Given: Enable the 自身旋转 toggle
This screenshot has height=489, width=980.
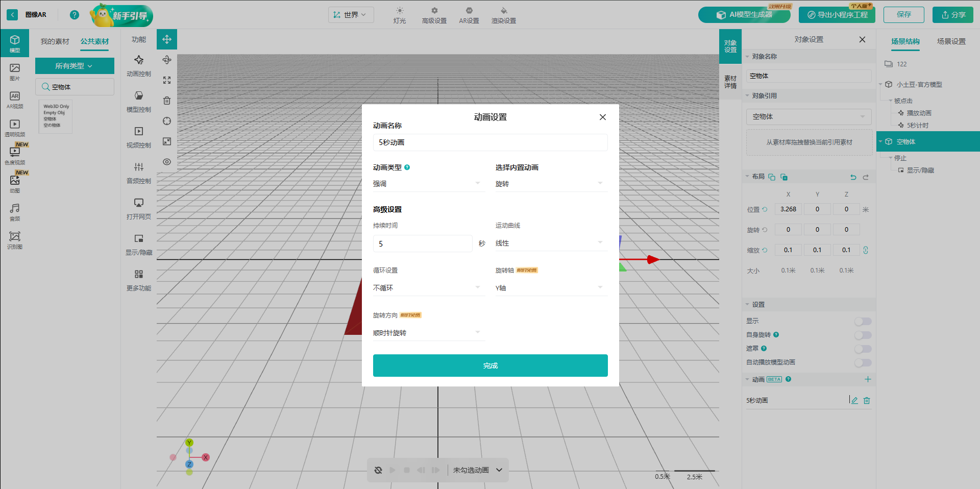Looking at the screenshot, I should [863, 335].
